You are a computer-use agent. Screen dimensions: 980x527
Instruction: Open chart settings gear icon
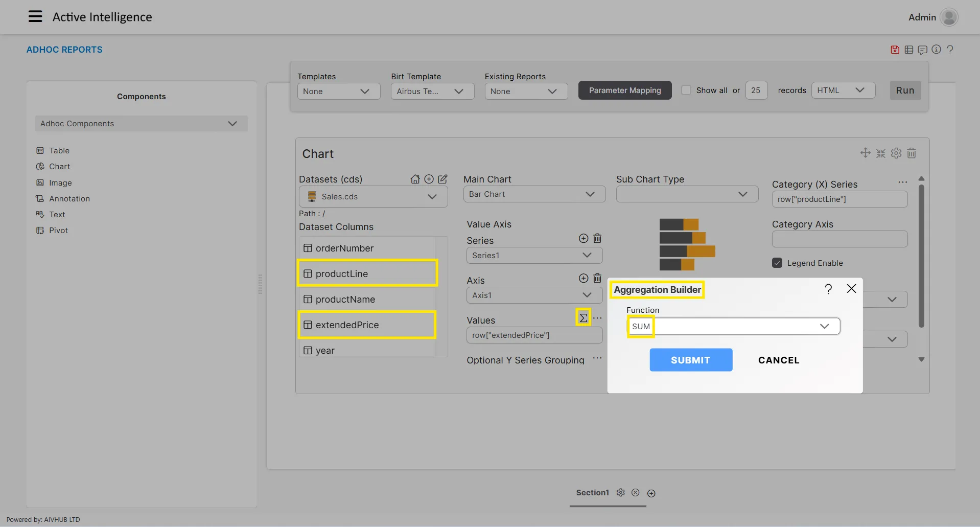click(x=896, y=153)
